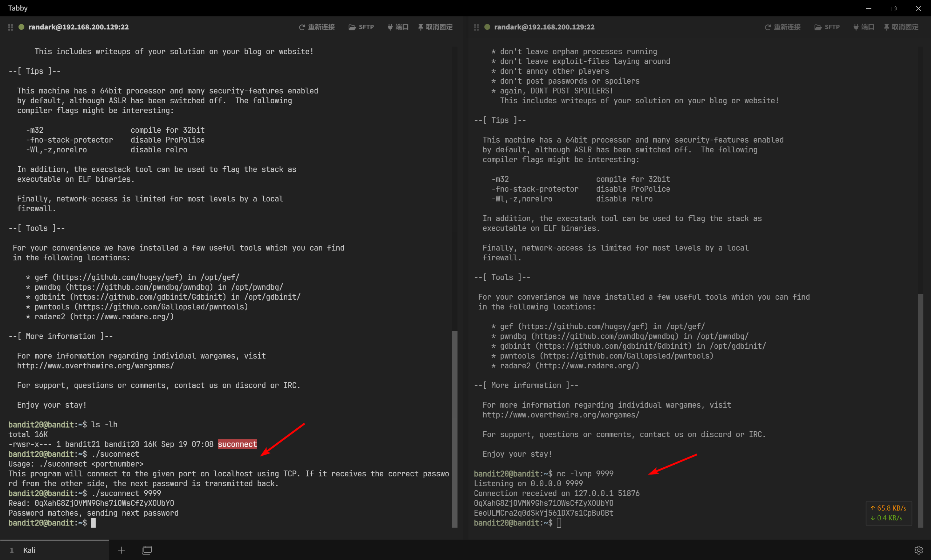
Task: Click the overthewire.org wargames link in the right pane
Action: pyautogui.click(x=561, y=415)
